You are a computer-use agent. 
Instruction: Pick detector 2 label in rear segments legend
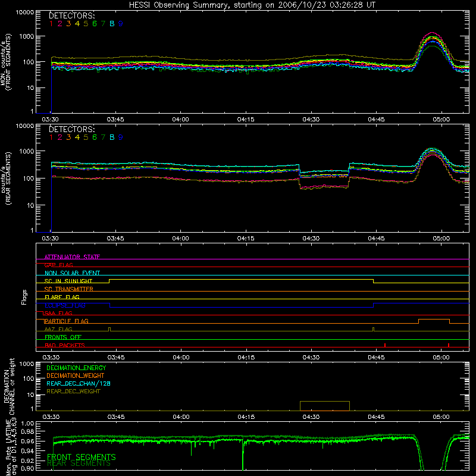[x=60, y=137]
